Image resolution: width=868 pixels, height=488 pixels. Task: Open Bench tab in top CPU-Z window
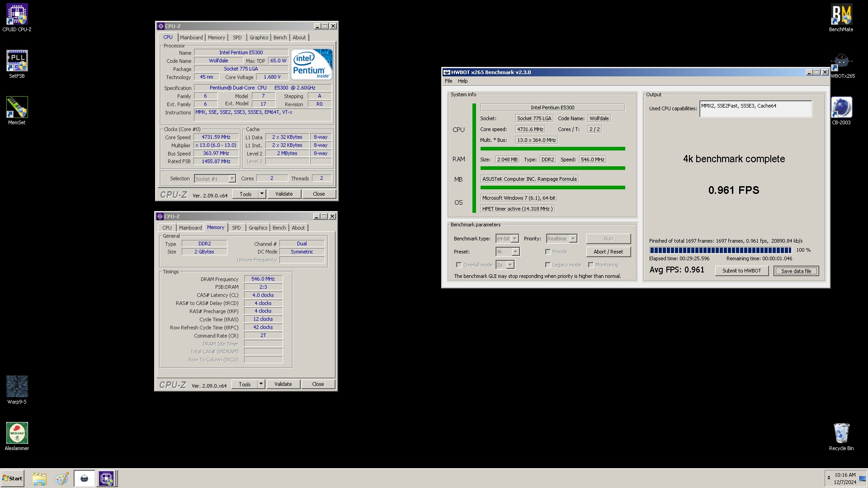tap(280, 38)
